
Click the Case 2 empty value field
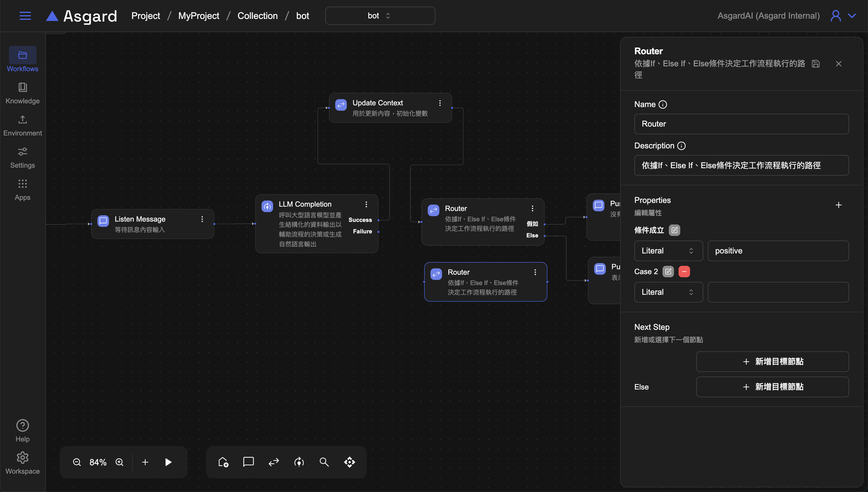[778, 292]
